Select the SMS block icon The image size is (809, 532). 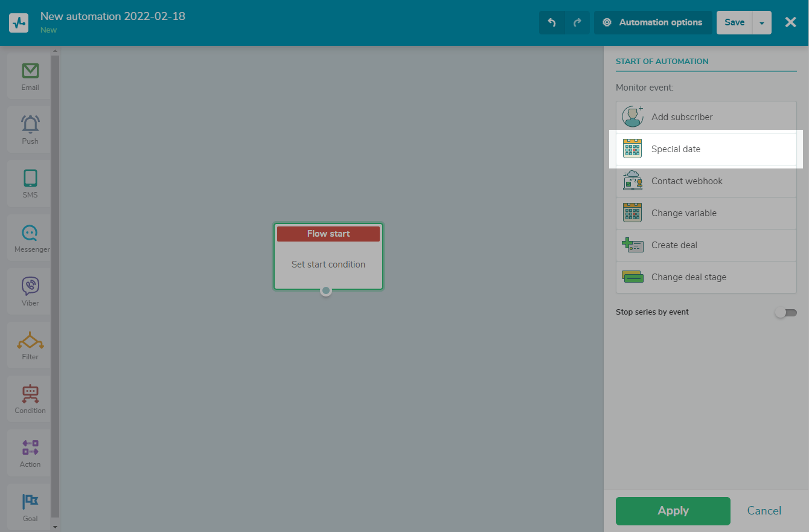pyautogui.click(x=30, y=179)
